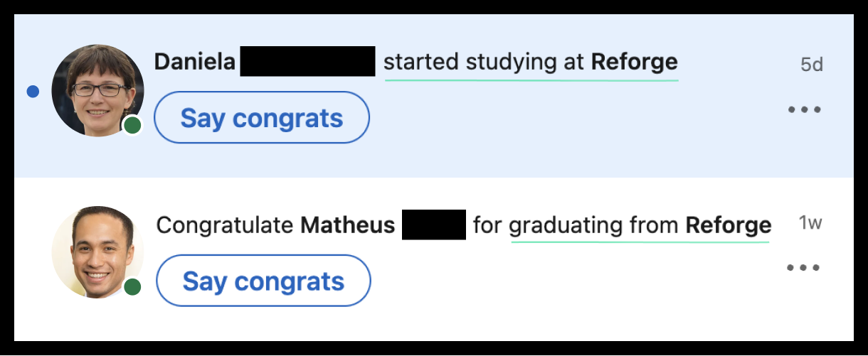Click Reforge in Matheus's notification
The image size is (868, 356).
click(x=729, y=226)
